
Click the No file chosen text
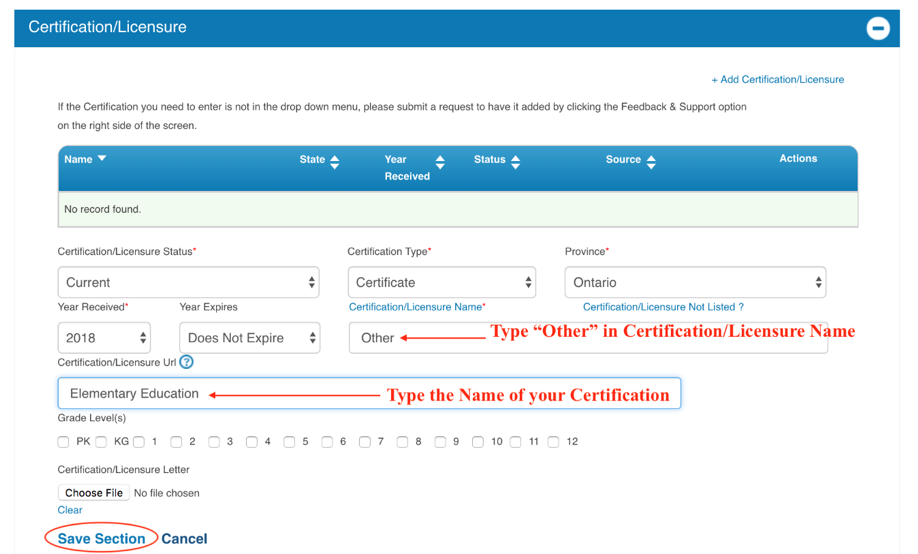point(167,493)
